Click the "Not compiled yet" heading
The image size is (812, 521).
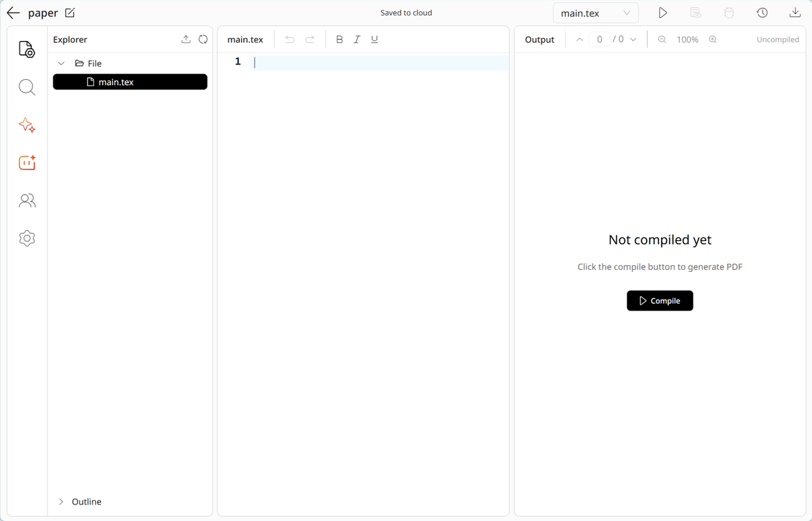[660, 240]
